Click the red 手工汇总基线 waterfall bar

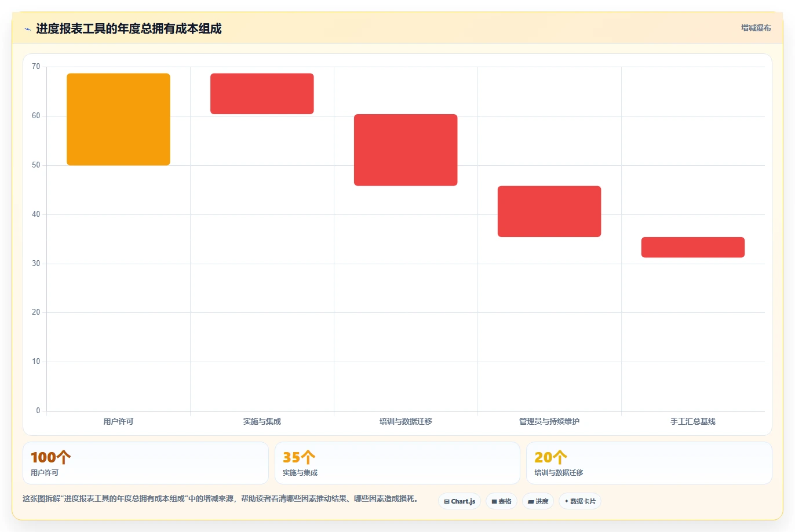point(693,247)
